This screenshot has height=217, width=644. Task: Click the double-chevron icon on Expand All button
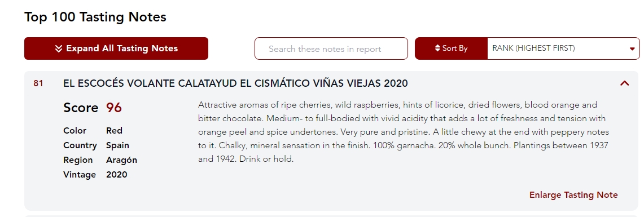[59, 49]
